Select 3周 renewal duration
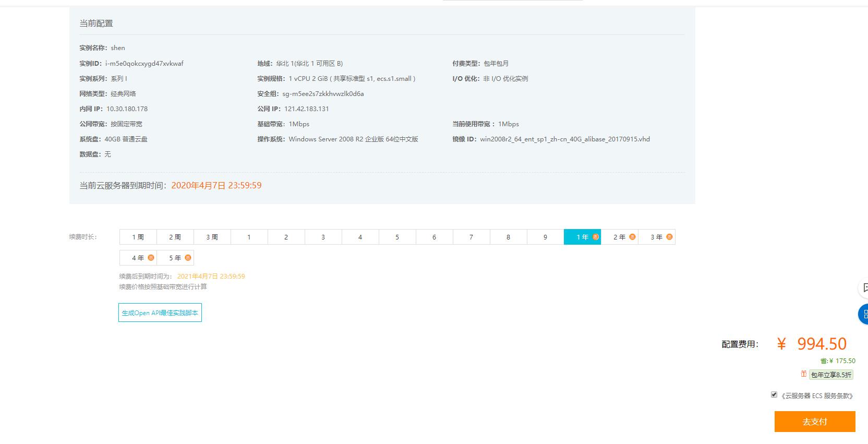Image resolution: width=868 pixels, height=444 pixels. pyautogui.click(x=212, y=237)
